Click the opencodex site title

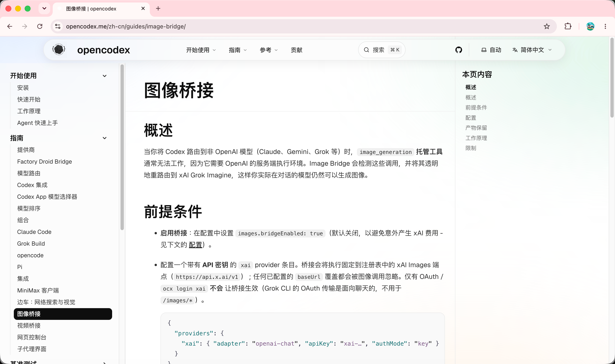[x=104, y=50]
